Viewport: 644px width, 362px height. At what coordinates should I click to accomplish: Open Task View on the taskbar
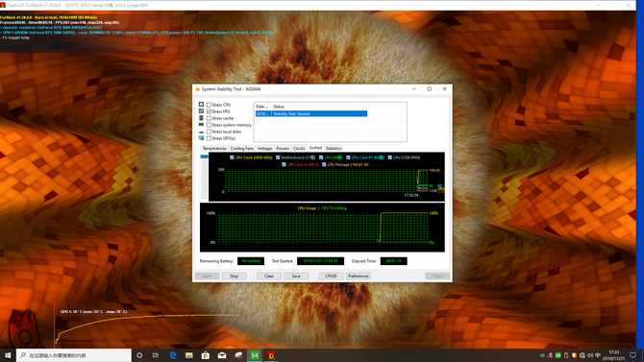tap(156, 355)
